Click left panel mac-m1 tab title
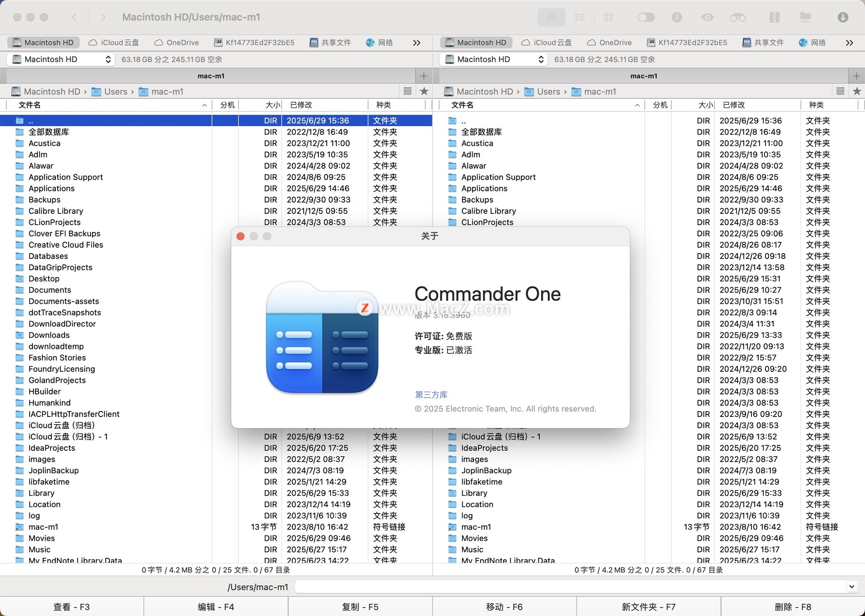The height and width of the screenshot is (616, 865). [x=211, y=76]
